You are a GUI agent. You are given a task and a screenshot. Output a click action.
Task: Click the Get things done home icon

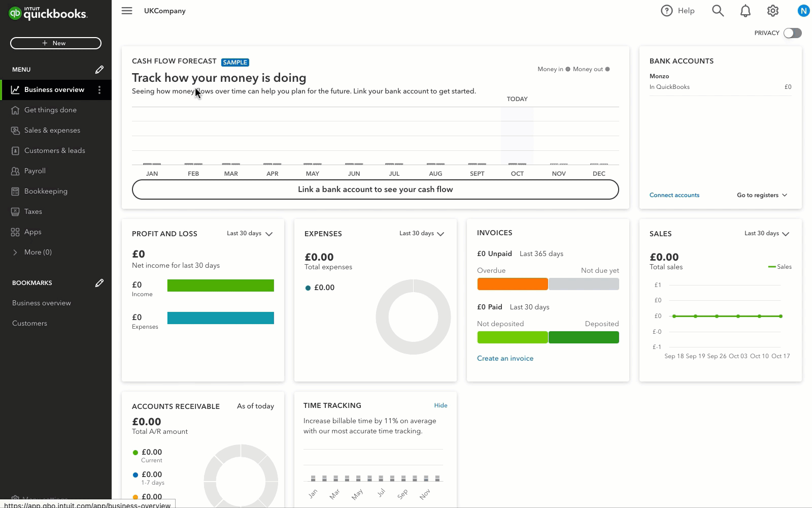pos(15,110)
